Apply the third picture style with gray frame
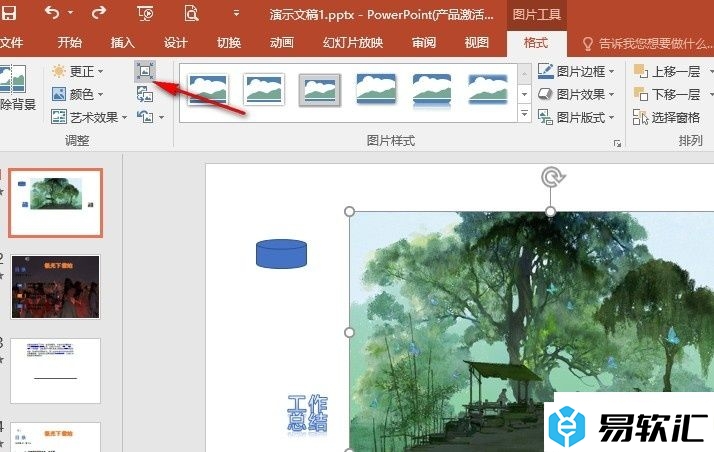 pos(320,90)
